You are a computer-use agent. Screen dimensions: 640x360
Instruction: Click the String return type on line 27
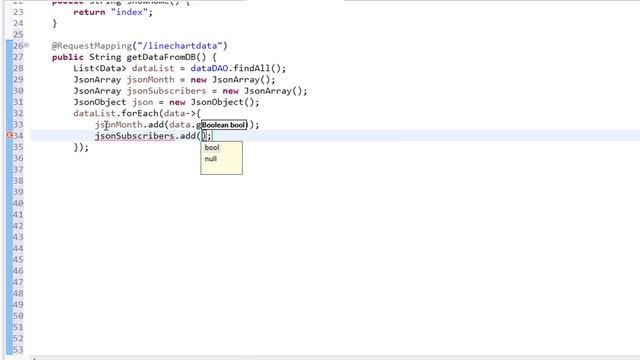[105, 57]
